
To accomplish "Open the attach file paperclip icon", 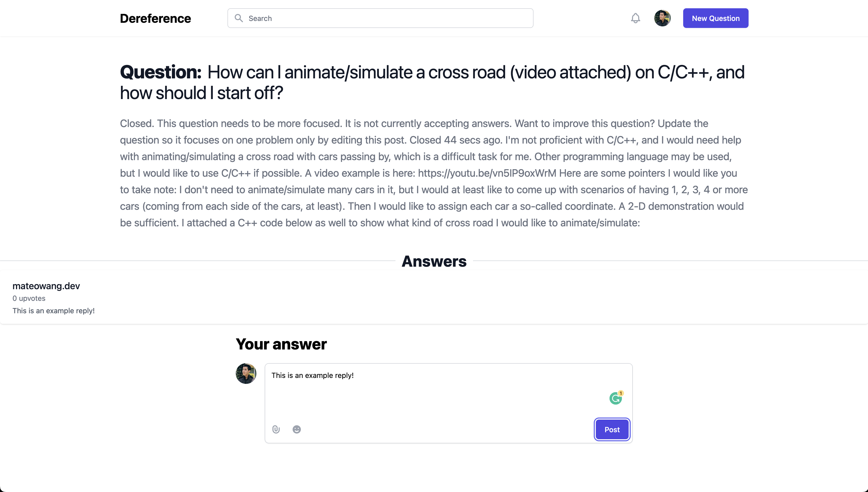I will [276, 429].
